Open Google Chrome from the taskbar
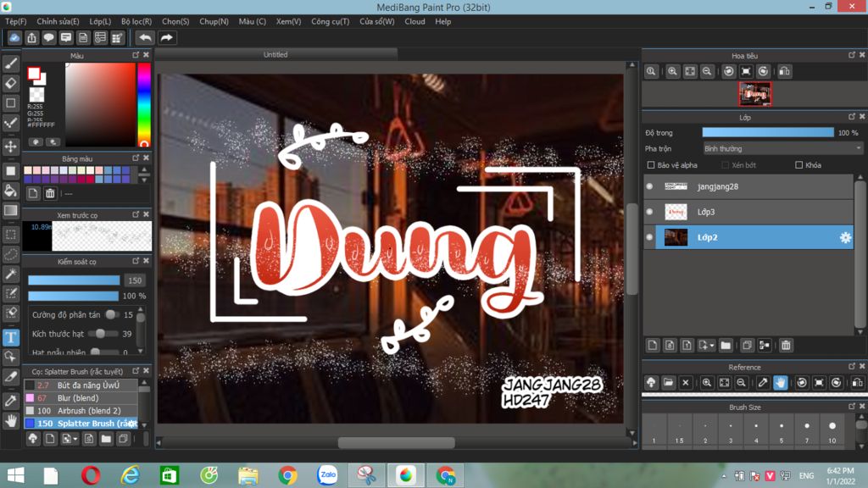 click(x=288, y=475)
